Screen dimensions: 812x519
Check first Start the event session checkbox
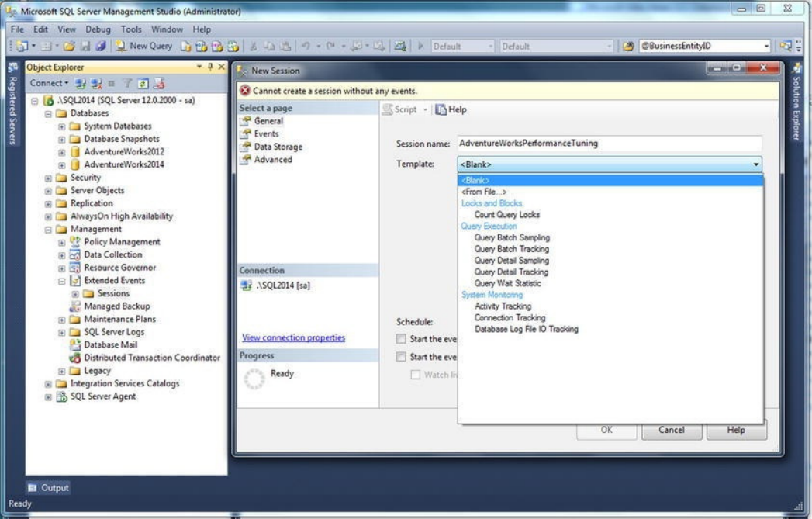tap(401, 339)
